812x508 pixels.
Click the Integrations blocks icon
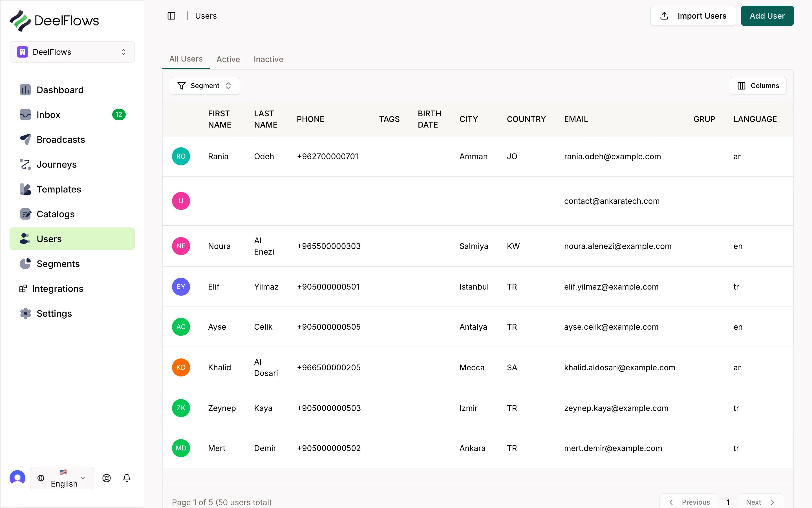(x=23, y=289)
